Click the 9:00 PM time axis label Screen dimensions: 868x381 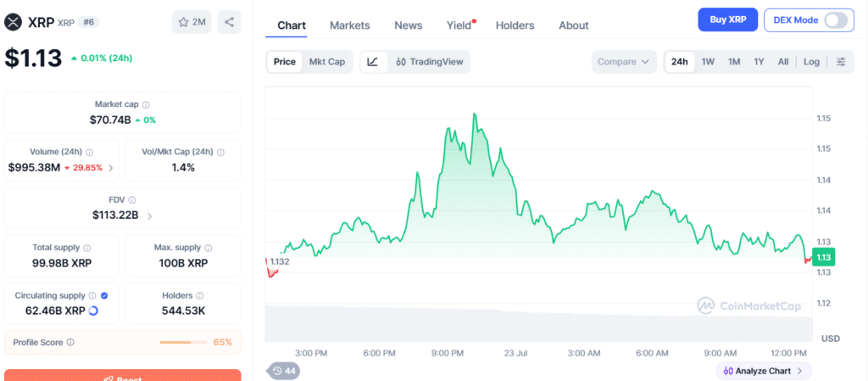pyautogui.click(x=448, y=353)
